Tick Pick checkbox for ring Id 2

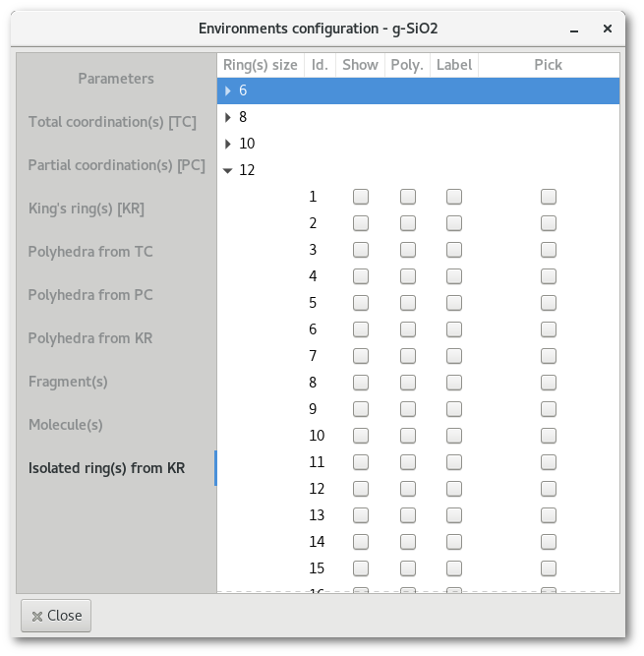click(549, 223)
